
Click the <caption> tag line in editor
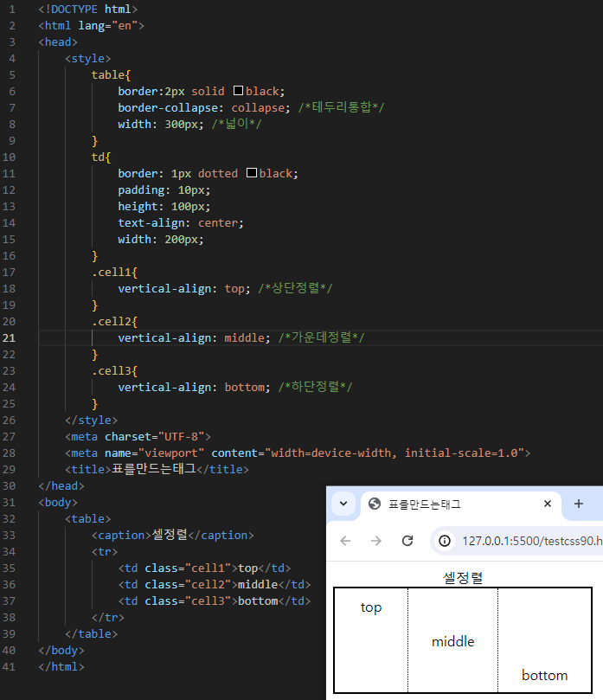pos(173,535)
